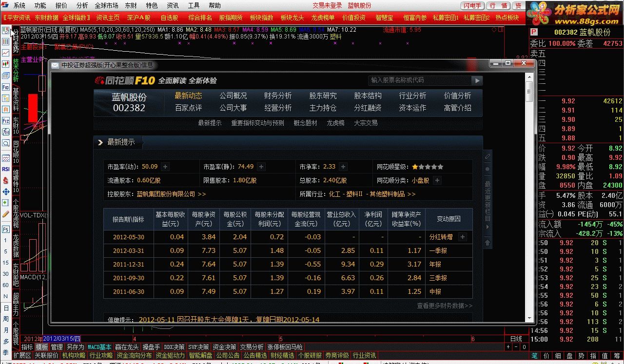
Task: Click the 闪电手 button
Action: 473,5
